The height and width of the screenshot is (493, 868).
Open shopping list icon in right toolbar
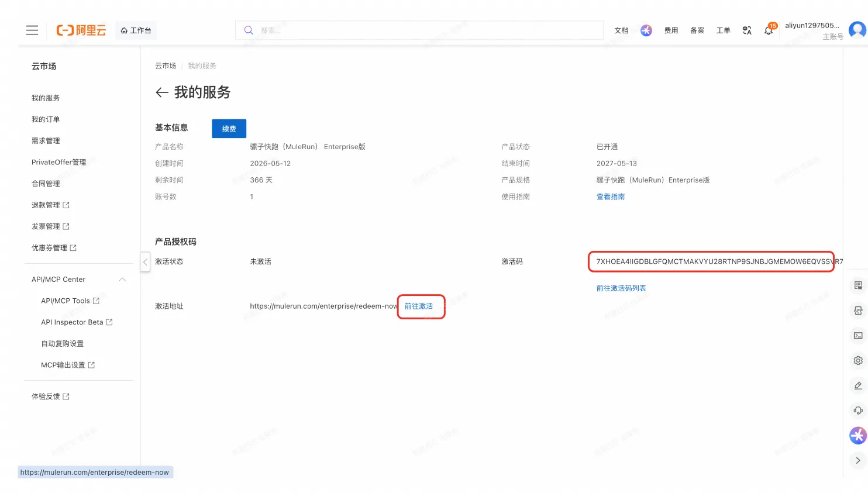point(858,285)
